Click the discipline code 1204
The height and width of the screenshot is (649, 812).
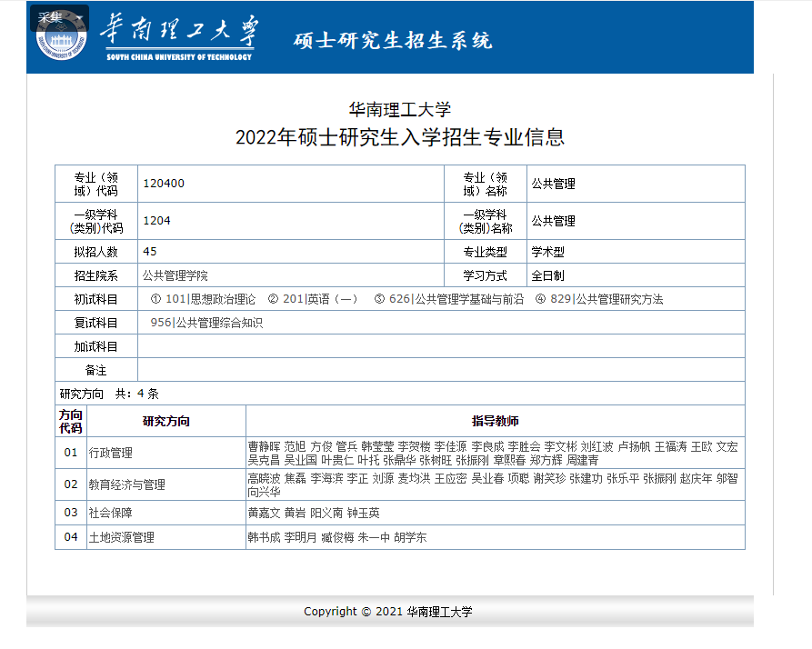click(x=157, y=221)
